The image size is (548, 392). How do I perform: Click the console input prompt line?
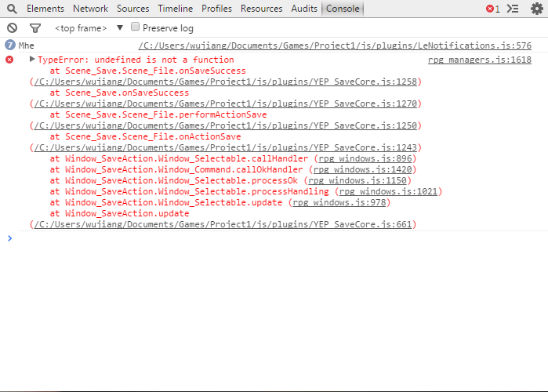coord(274,238)
